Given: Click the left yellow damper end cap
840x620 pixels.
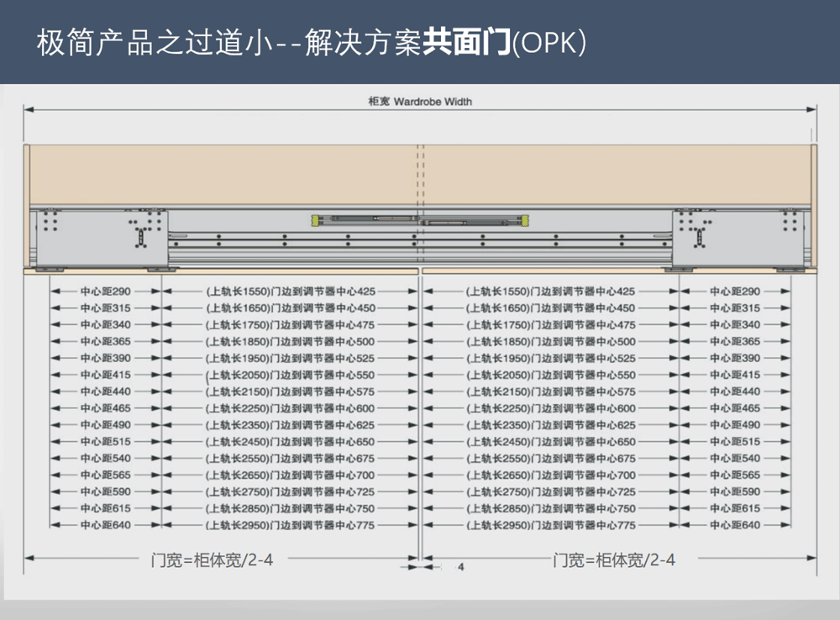Looking at the screenshot, I should (x=316, y=221).
